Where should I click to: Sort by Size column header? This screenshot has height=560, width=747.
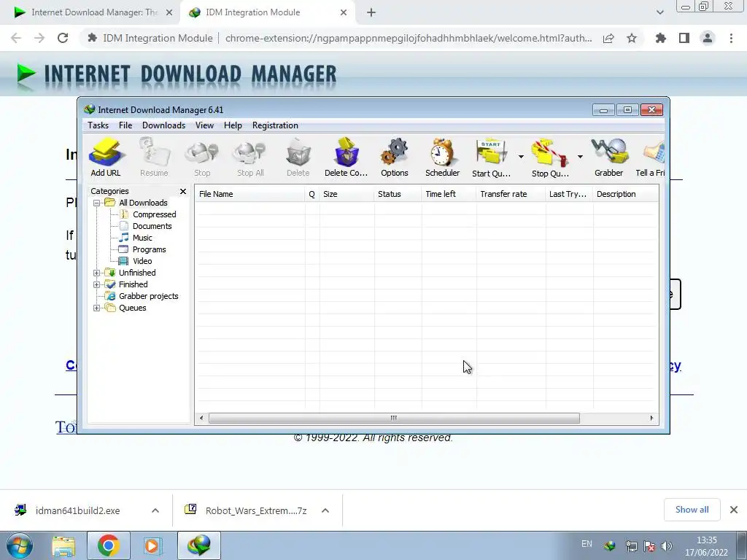tap(347, 194)
